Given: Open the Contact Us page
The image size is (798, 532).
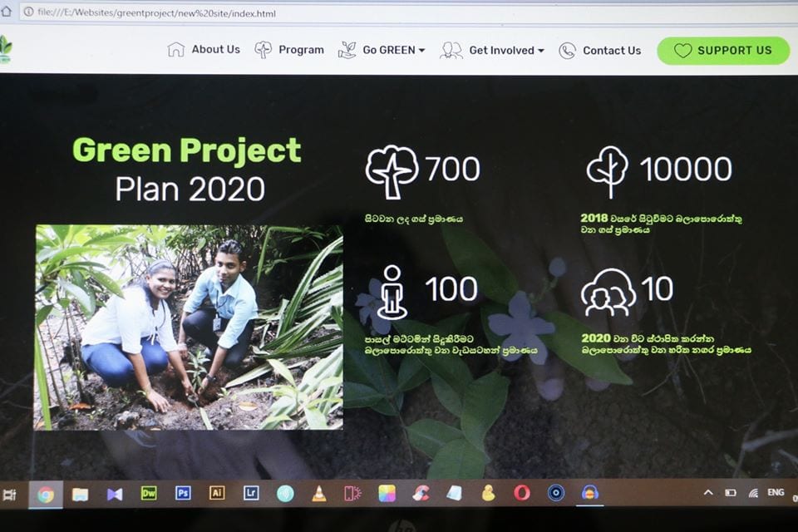Looking at the screenshot, I should 600,50.
